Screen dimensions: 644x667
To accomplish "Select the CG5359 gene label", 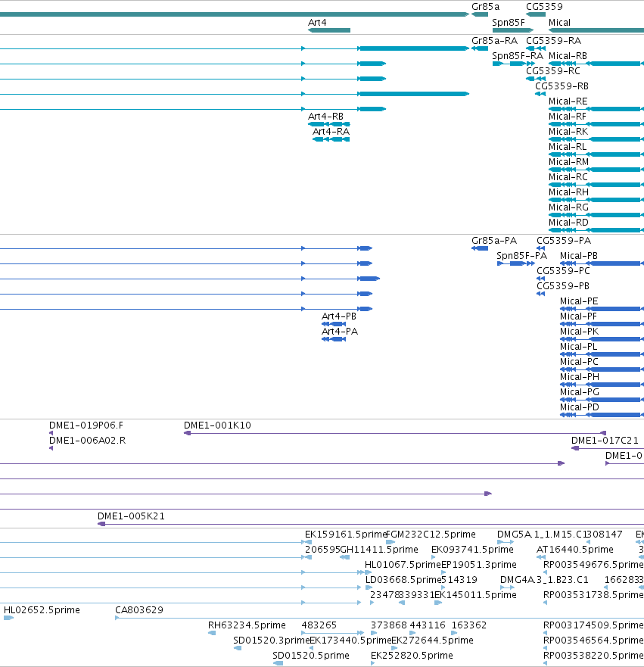I will tap(544, 7).
